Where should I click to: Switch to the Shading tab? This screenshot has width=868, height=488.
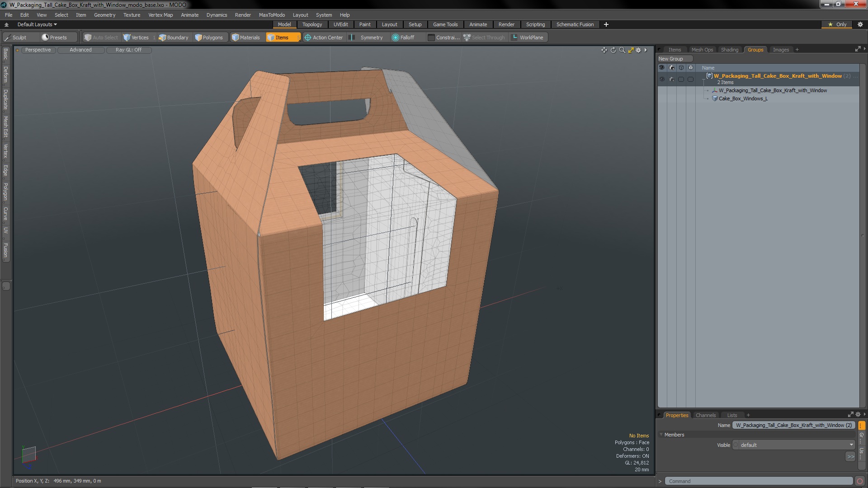(x=729, y=50)
